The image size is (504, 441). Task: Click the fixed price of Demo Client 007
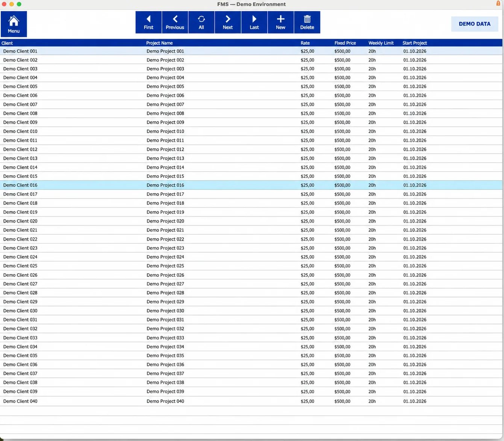pos(342,105)
